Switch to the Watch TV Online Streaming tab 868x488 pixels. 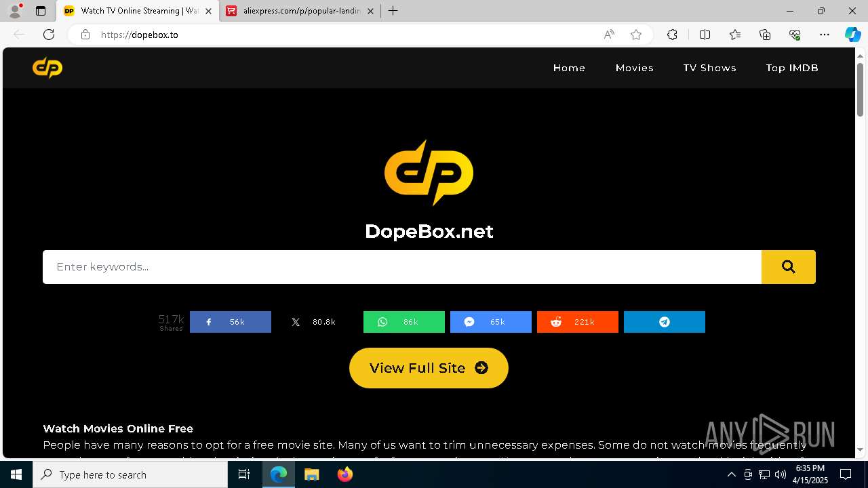(139, 11)
